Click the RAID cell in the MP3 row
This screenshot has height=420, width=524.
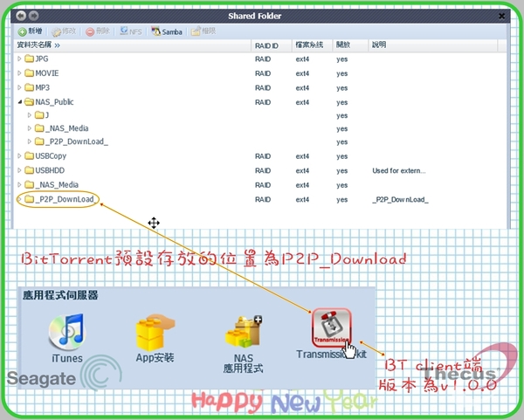pyautogui.click(x=263, y=88)
